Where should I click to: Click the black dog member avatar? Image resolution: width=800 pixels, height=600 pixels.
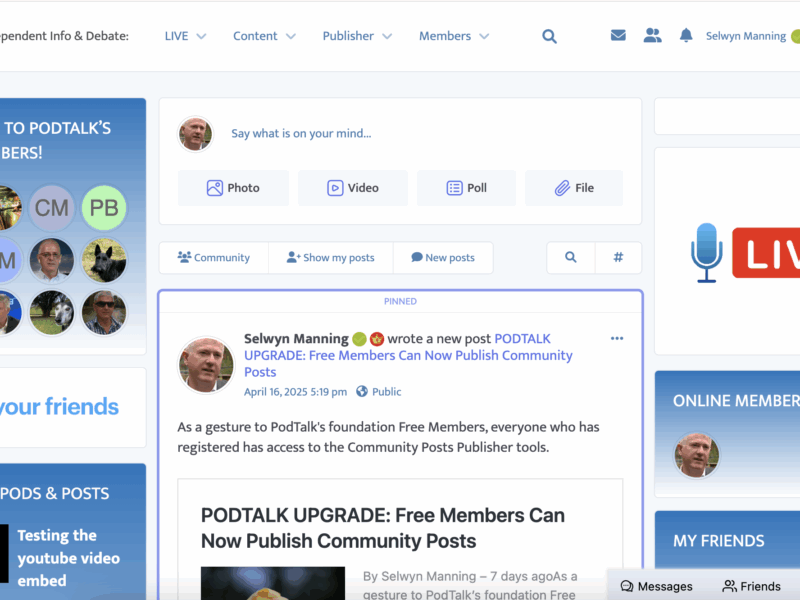pyautogui.click(x=104, y=260)
